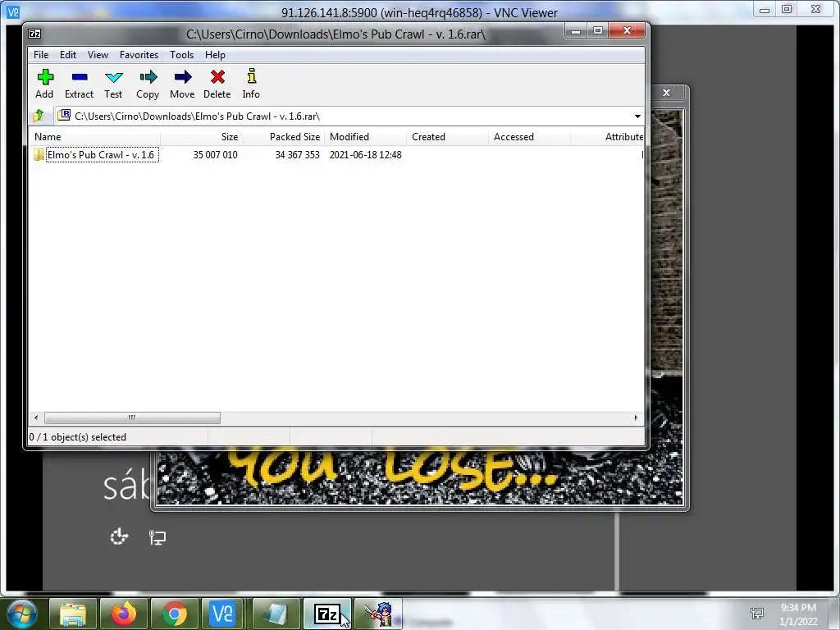
Task: Sort by the Created column header
Action: click(447, 137)
